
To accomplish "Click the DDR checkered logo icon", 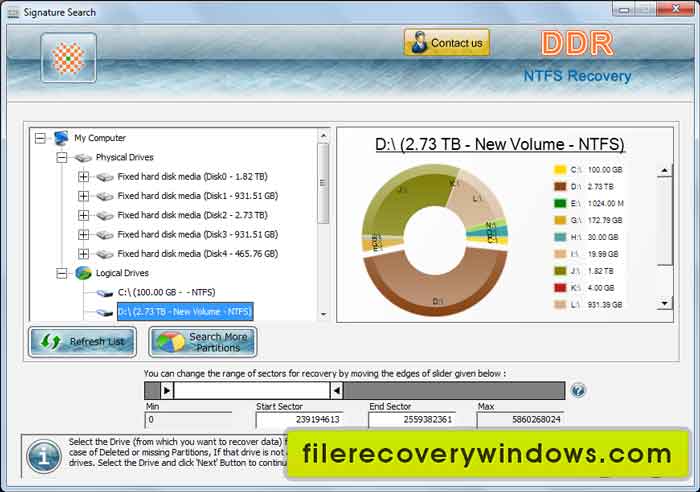I will [68, 58].
